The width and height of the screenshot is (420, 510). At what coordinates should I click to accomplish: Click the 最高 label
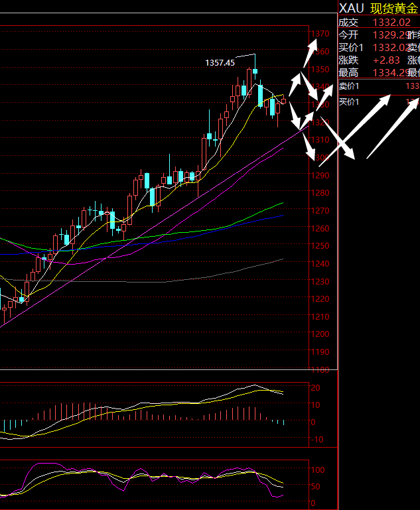tap(348, 72)
